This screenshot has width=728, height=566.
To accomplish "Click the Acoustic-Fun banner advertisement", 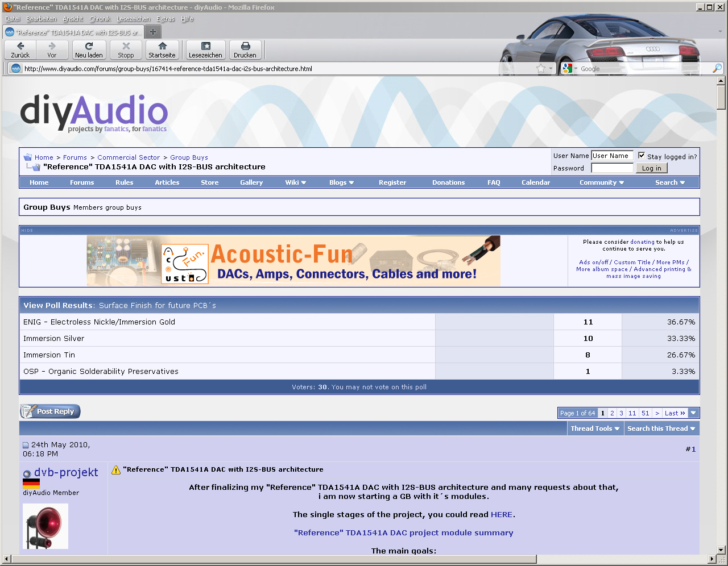I will [x=293, y=261].
